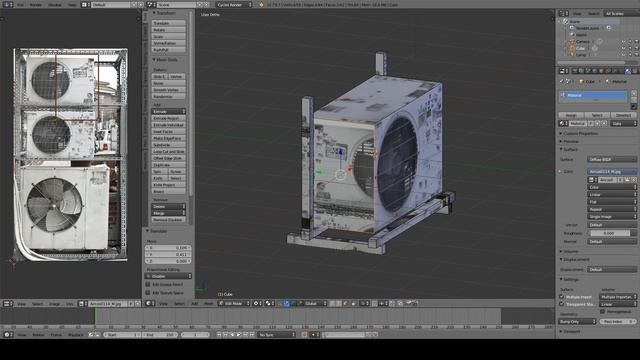The width and height of the screenshot is (640, 360).
Task: Open the Cycles Render engine dropdown
Action: point(234,4)
